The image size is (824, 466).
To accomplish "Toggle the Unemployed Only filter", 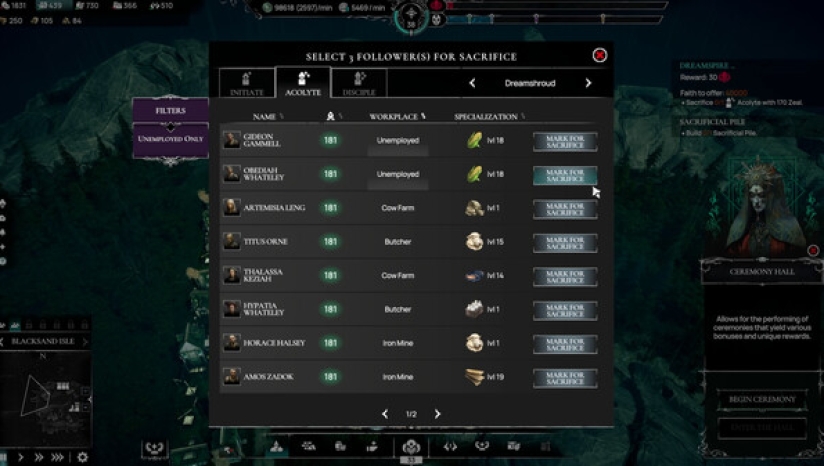I will [170, 139].
